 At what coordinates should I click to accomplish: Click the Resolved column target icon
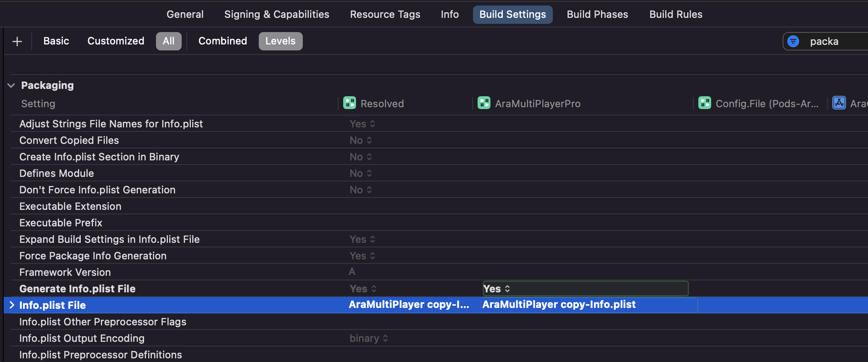coord(350,103)
